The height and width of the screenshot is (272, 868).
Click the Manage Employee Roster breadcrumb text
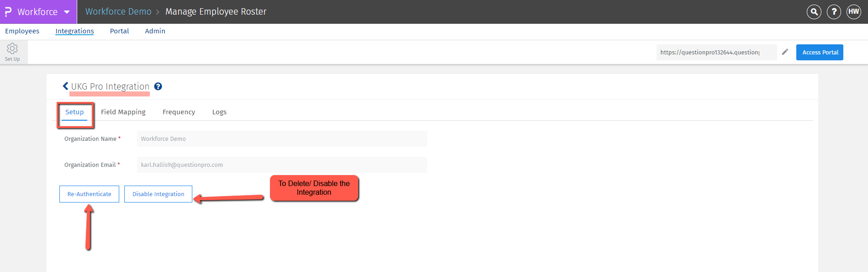click(x=216, y=12)
